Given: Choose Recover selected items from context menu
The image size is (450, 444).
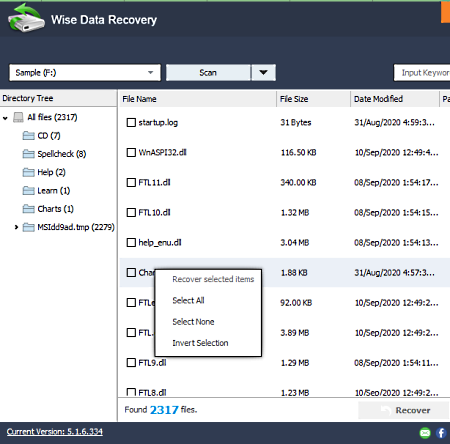Looking at the screenshot, I should 213,279.
